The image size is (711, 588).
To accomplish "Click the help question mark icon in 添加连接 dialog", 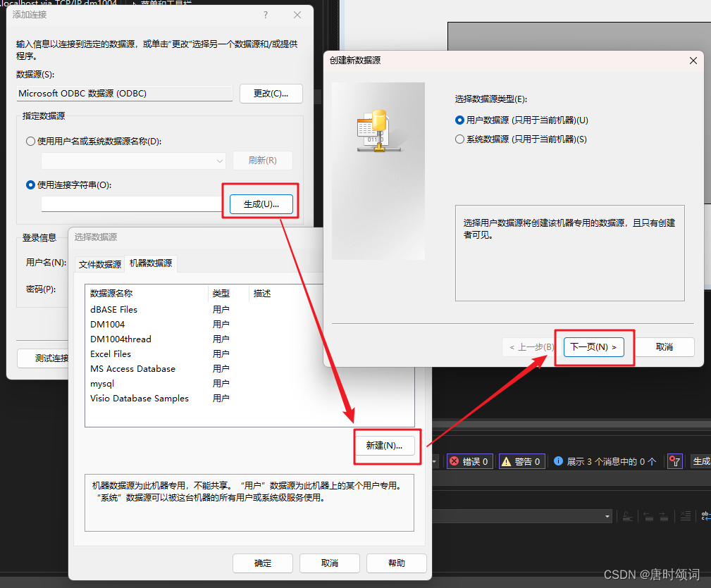I will click(266, 14).
